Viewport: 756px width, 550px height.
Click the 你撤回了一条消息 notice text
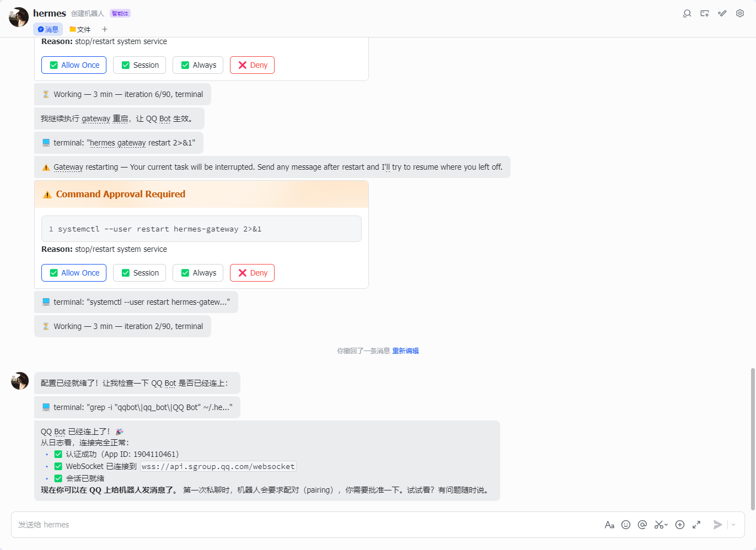click(363, 351)
